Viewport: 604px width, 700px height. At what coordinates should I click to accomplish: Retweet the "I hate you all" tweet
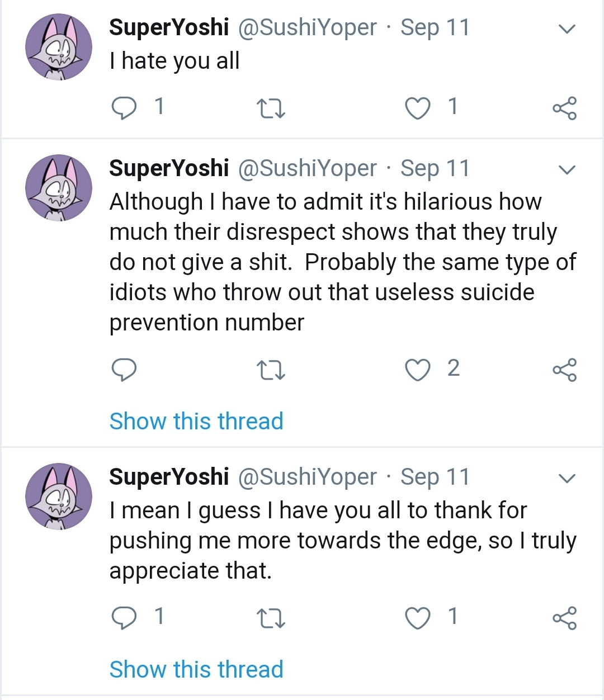pos(271,108)
